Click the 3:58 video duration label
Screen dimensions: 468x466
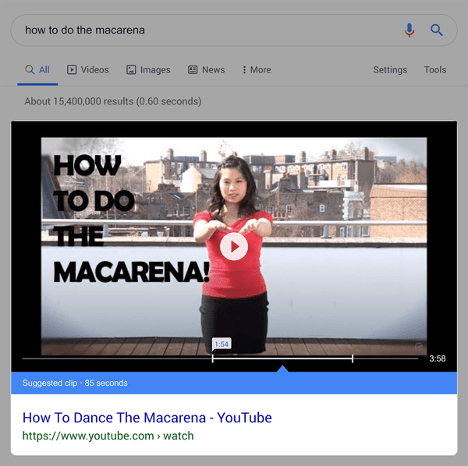click(437, 359)
